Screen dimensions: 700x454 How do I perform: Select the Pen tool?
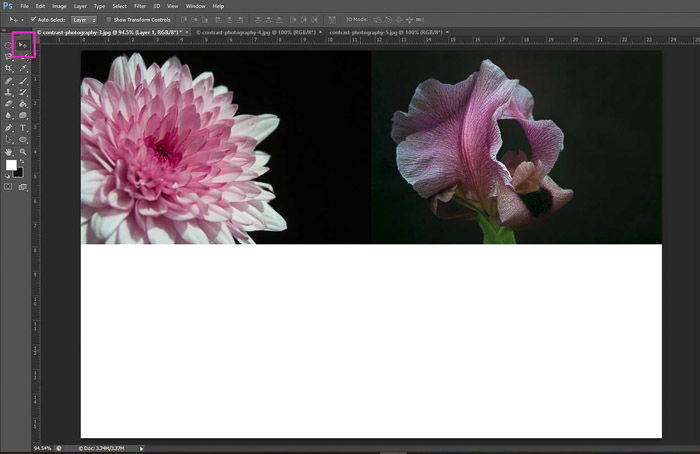pyautogui.click(x=9, y=128)
